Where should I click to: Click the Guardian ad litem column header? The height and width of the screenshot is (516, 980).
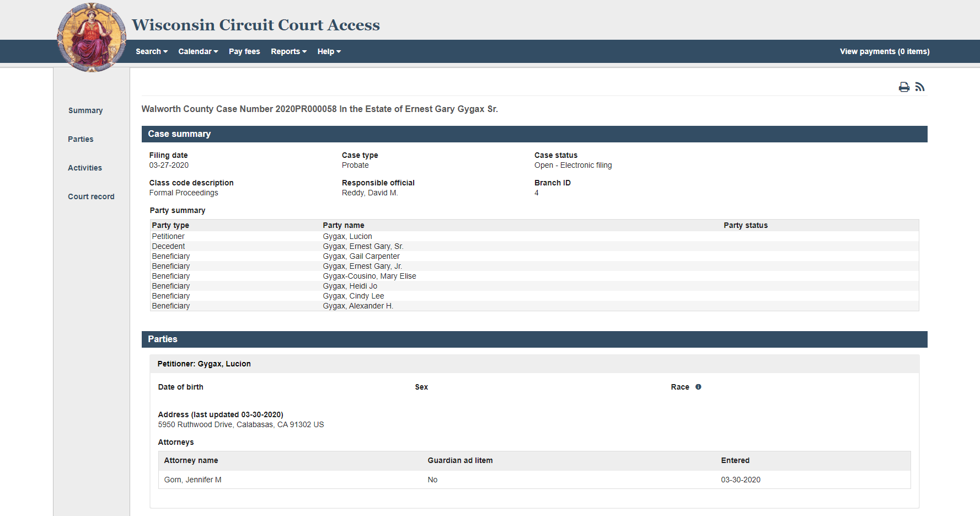point(460,460)
